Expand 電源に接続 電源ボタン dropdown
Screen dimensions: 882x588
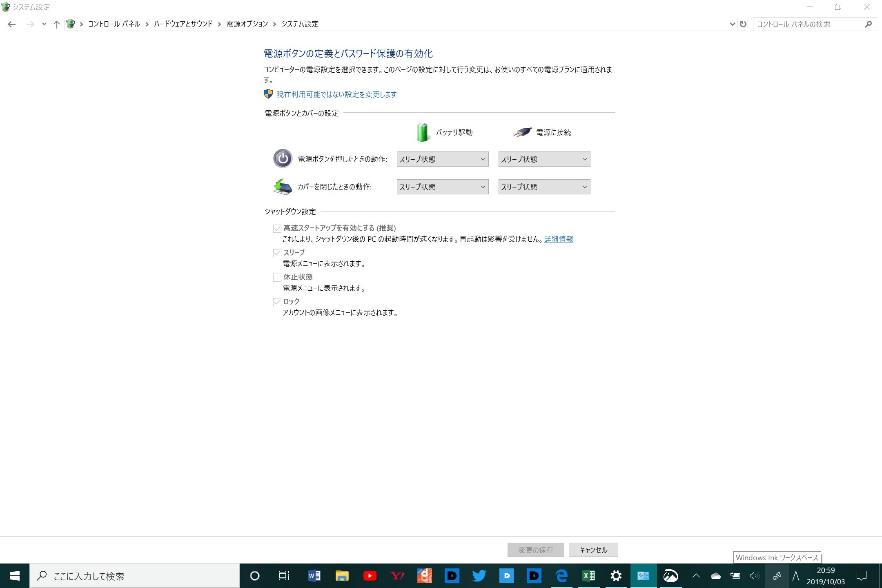(544, 159)
